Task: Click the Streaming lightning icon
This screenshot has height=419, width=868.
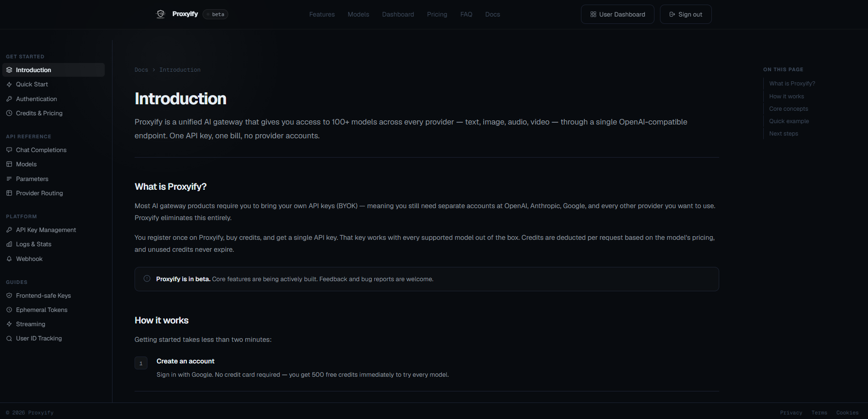Action: (9, 324)
